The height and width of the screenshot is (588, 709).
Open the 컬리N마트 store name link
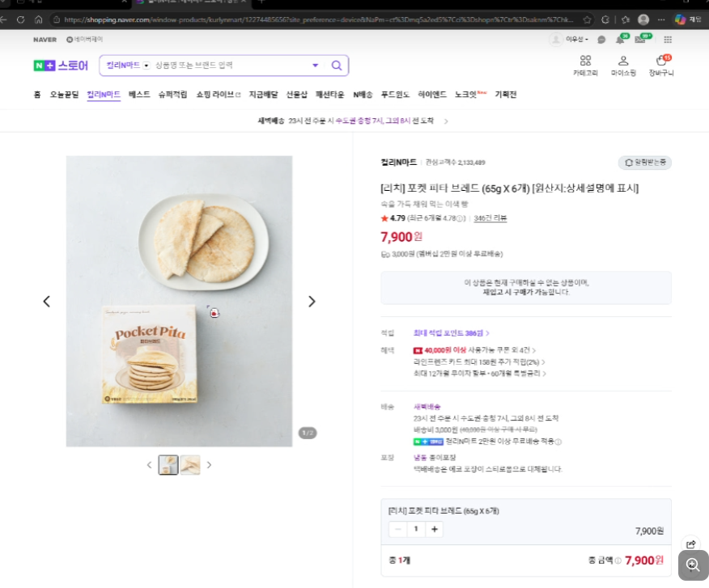(x=398, y=163)
